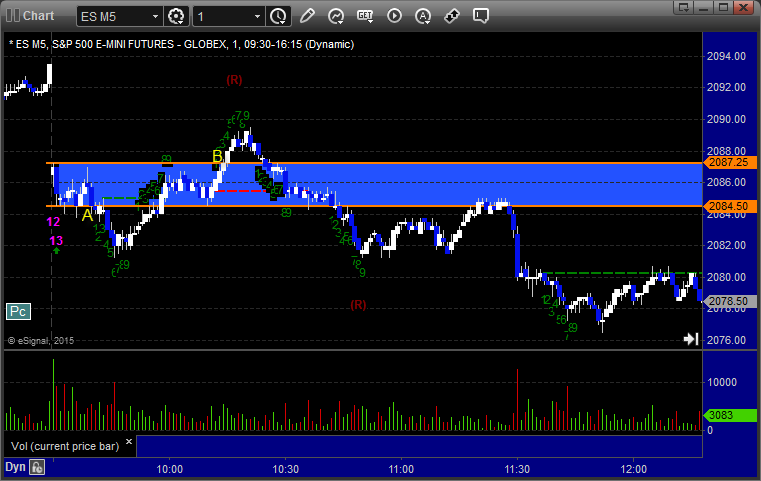Click the 2084.50 orange price label
The image size is (761, 481).
coord(729,206)
